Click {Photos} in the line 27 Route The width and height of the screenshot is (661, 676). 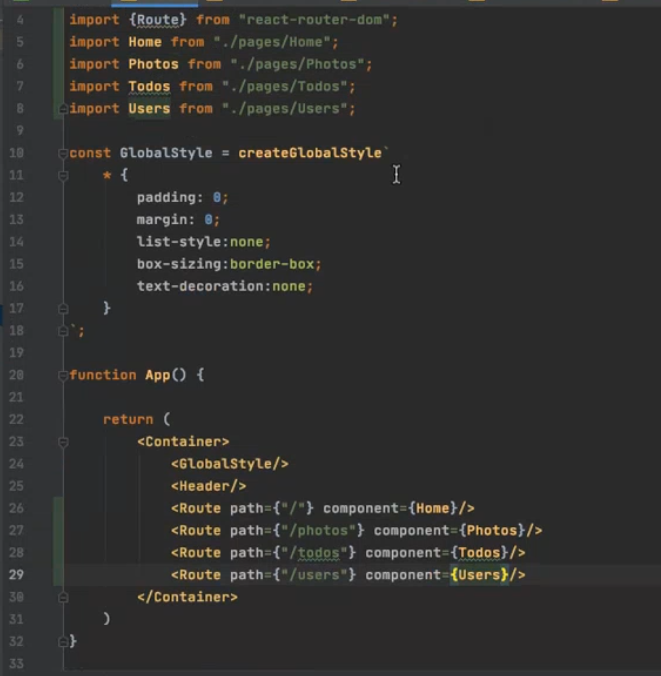pyautogui.click(x=492, y=531)
